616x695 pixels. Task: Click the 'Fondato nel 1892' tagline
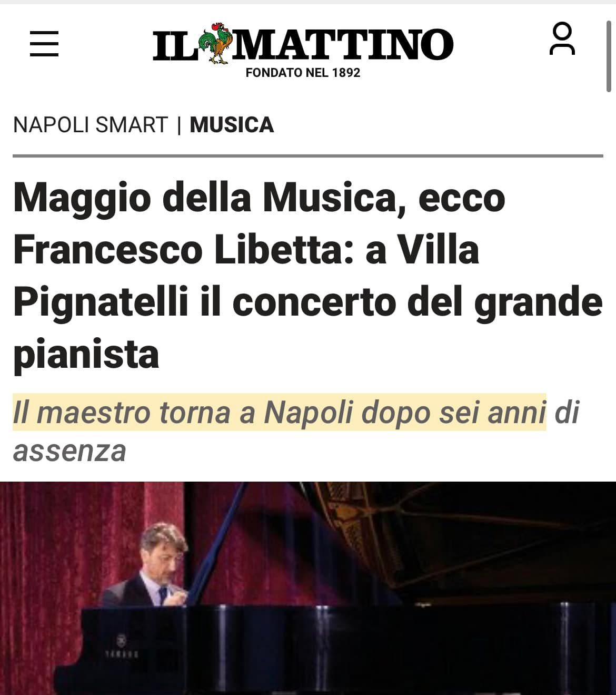pyautogui.click(x=303, y=73)
